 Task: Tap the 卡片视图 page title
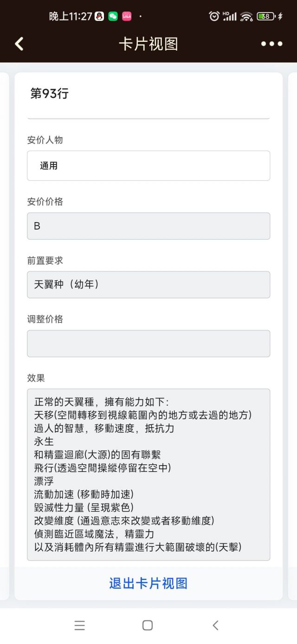pos(148,44)
